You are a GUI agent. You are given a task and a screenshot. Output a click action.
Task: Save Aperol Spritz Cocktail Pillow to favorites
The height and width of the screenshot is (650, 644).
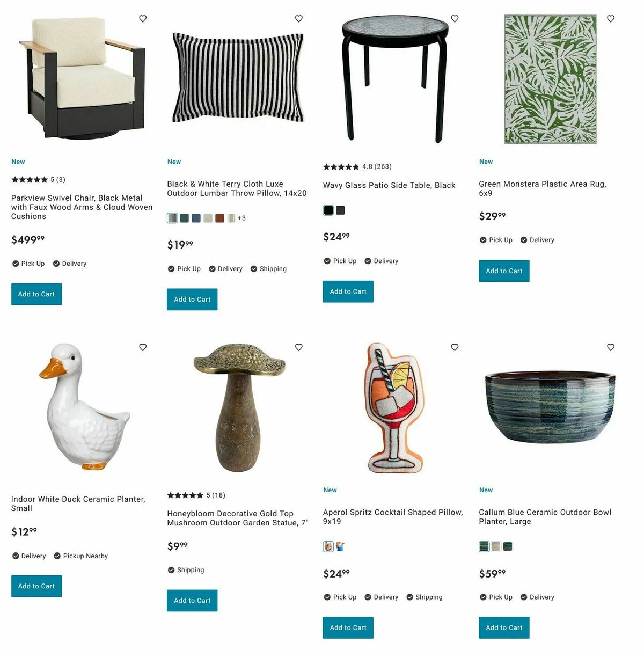(455, 347)
